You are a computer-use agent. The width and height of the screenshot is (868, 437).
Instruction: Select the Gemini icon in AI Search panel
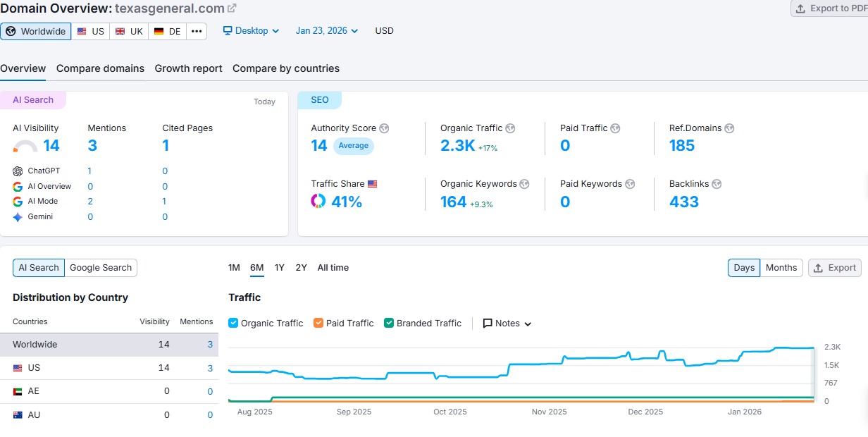click(19, 216)
